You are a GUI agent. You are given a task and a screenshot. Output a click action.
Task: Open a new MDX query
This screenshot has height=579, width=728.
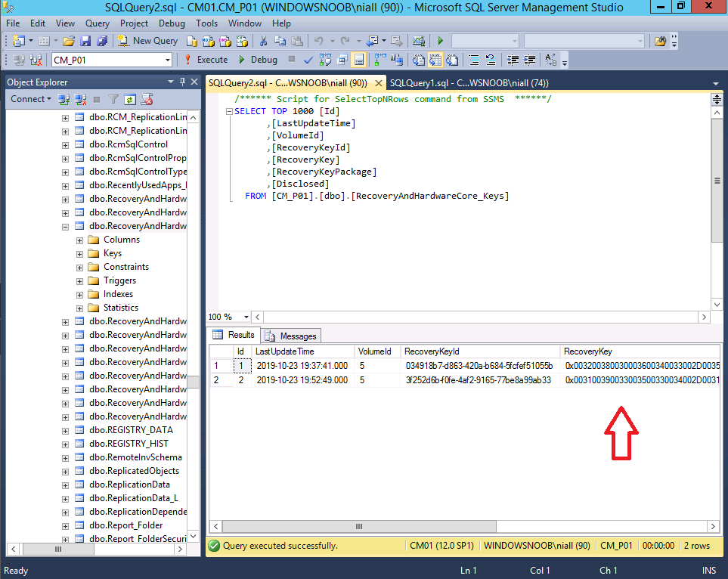pos(209,41)
